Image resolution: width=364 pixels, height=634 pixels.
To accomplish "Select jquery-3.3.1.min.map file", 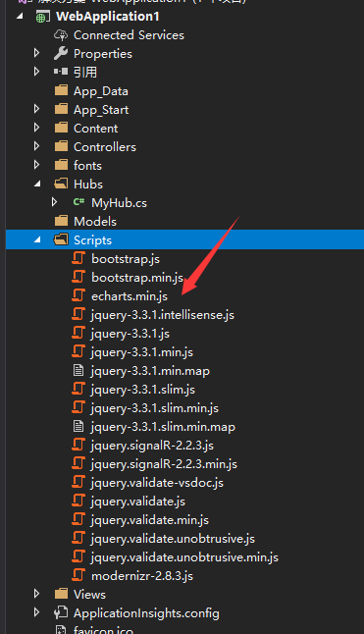I will (150, 370).
